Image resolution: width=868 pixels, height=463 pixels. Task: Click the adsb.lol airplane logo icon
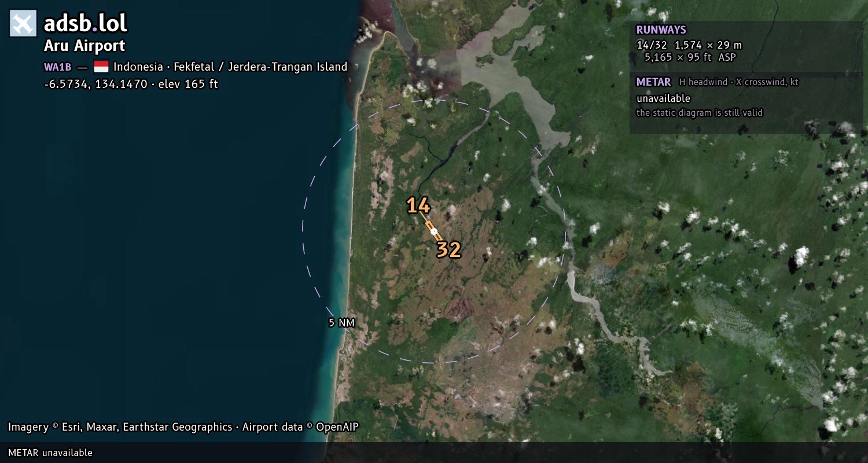(23, 23)
